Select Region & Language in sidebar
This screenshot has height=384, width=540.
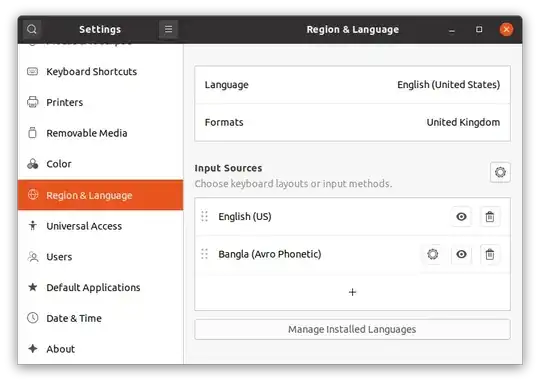point(101,195)
